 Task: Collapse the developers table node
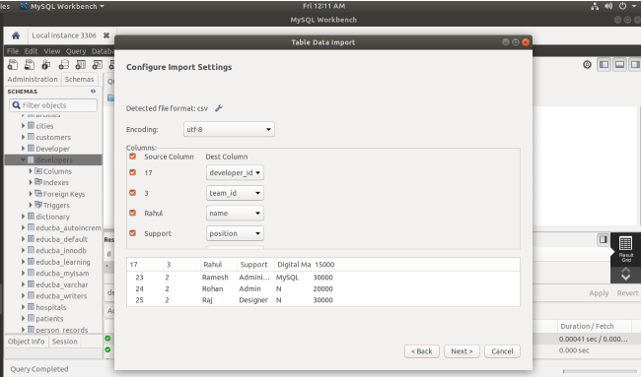pos(23,160)
